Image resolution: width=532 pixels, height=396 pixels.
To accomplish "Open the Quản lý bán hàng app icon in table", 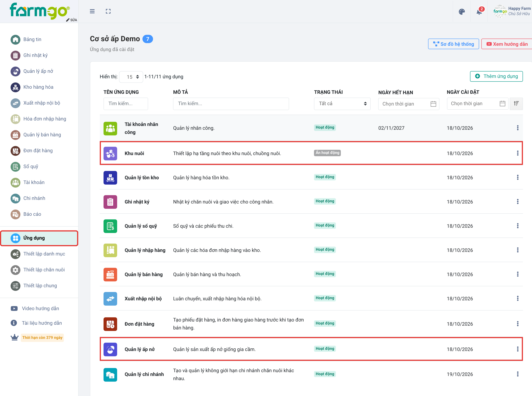I will (x=110, y=274).
